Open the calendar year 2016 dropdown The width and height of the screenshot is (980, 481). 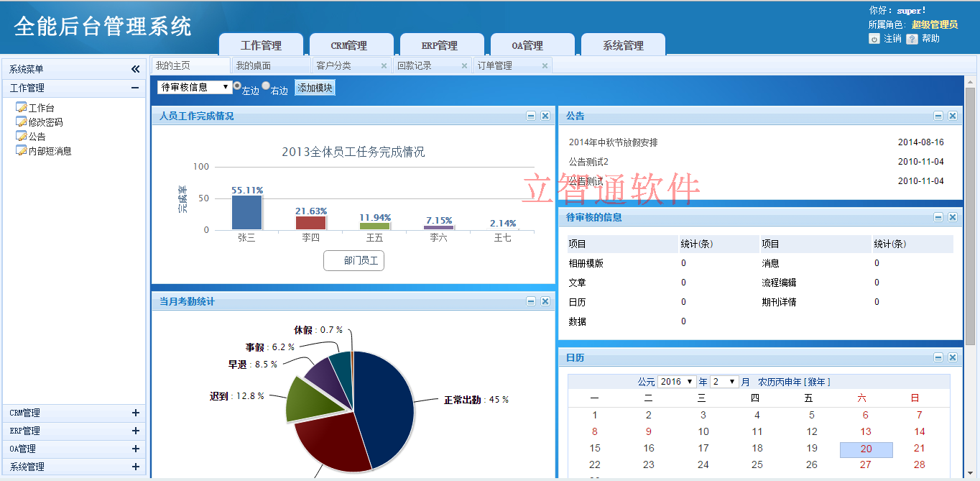pos(677,382)
